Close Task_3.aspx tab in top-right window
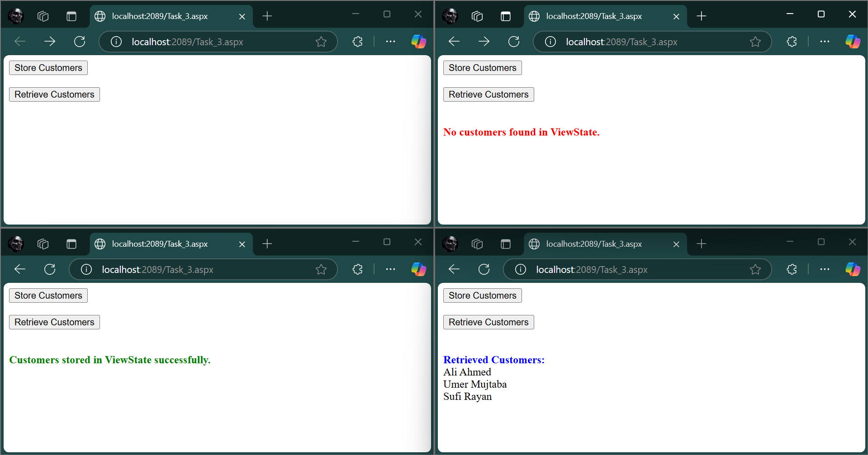Image resolution: width=868 pixels, height=455 pixels. [x=676, y=16]
